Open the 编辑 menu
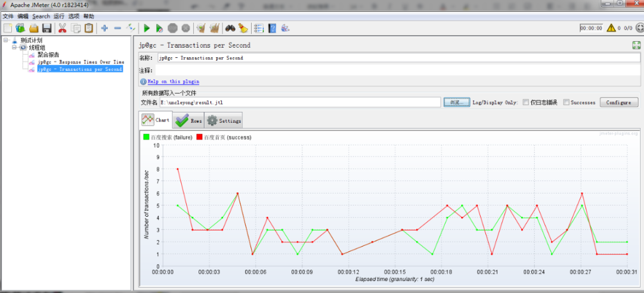644x293 pixels. coord(23,17)
